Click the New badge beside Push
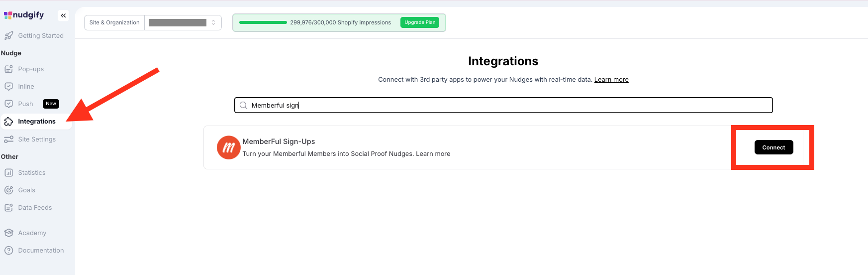 (51, 104)
